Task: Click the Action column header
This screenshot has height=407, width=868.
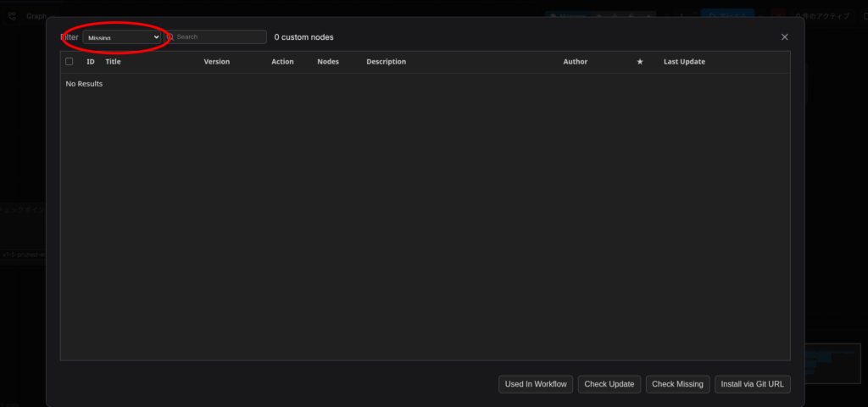Action: tap(282, 62)
